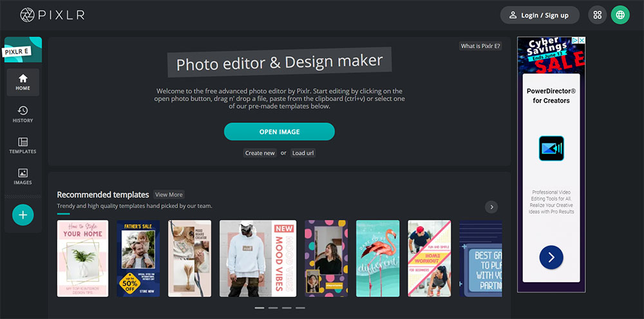Open History in sidebar

coord(23,115)
